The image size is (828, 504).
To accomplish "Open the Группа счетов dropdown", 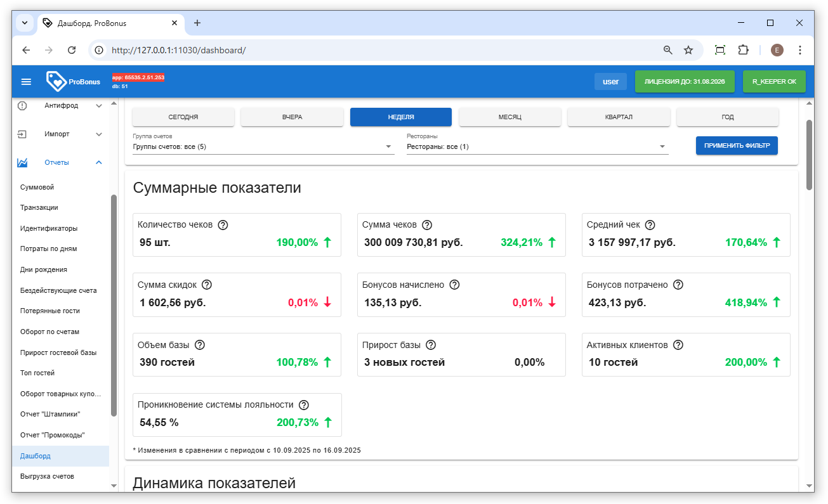I will coord(263,147).
